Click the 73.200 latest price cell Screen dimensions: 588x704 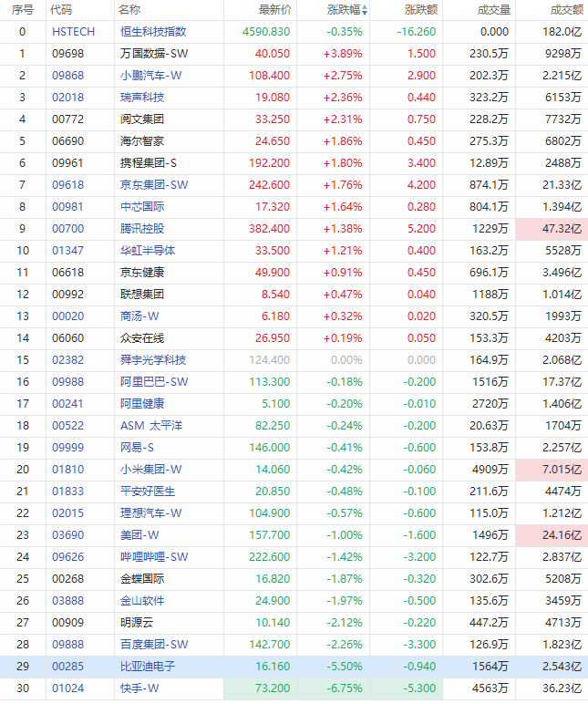pyautogui.click(x=261, y=688)
